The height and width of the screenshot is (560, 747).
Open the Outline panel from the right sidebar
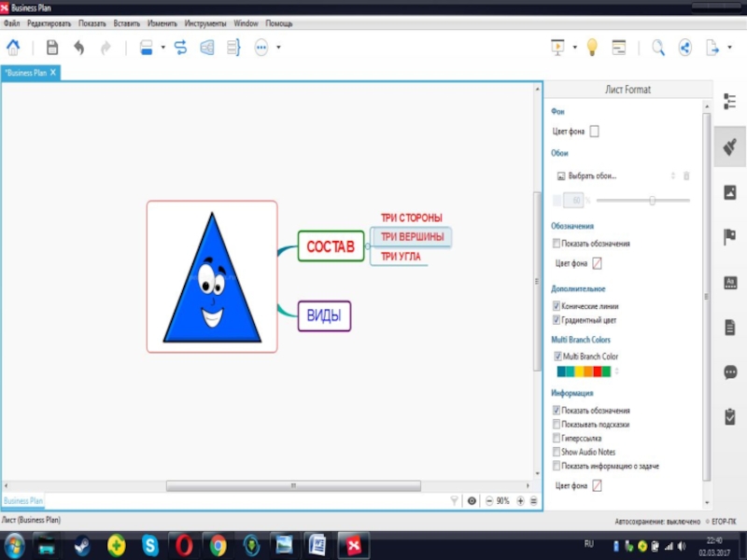tap(730, 102)
